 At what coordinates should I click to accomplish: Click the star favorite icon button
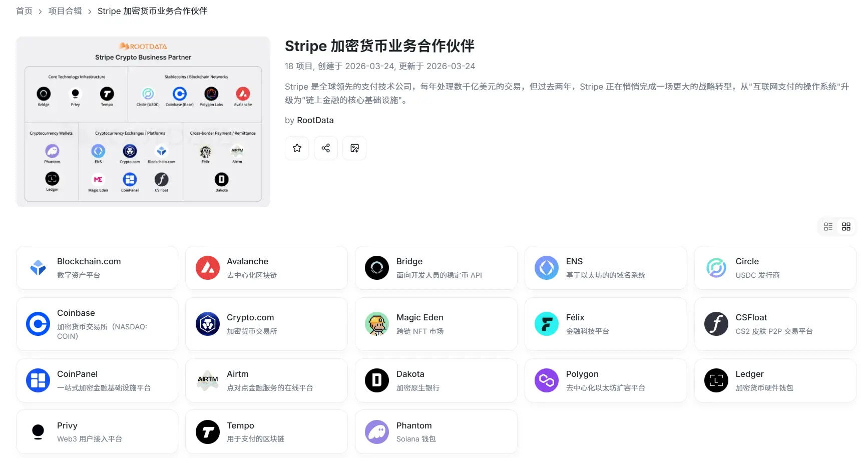pyautogui.click(x=297, y=148)
